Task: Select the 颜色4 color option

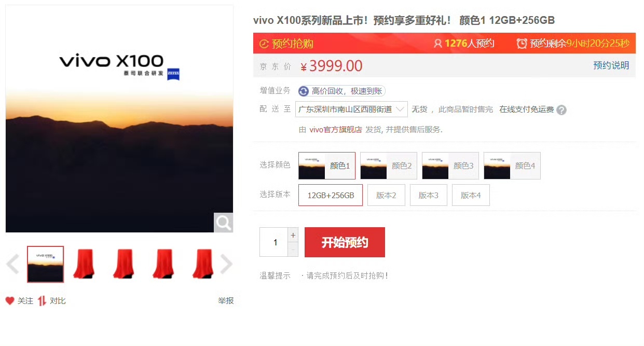Action: 512,165
